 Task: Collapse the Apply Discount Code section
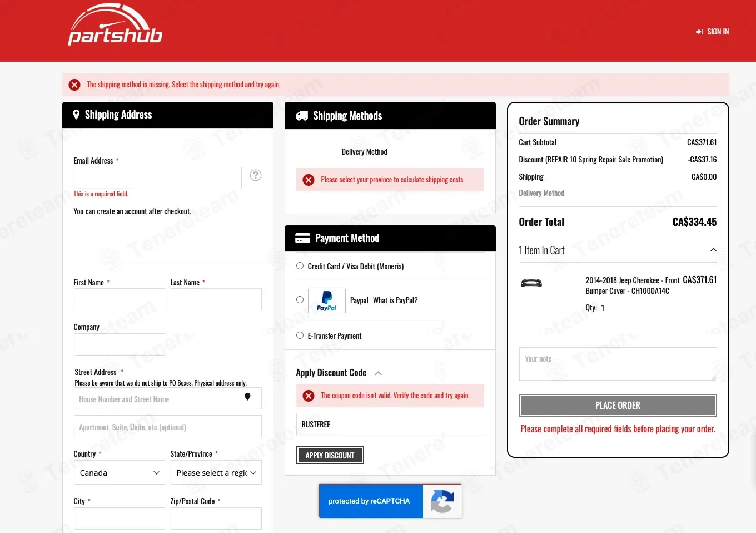click(x=378, y=373)
